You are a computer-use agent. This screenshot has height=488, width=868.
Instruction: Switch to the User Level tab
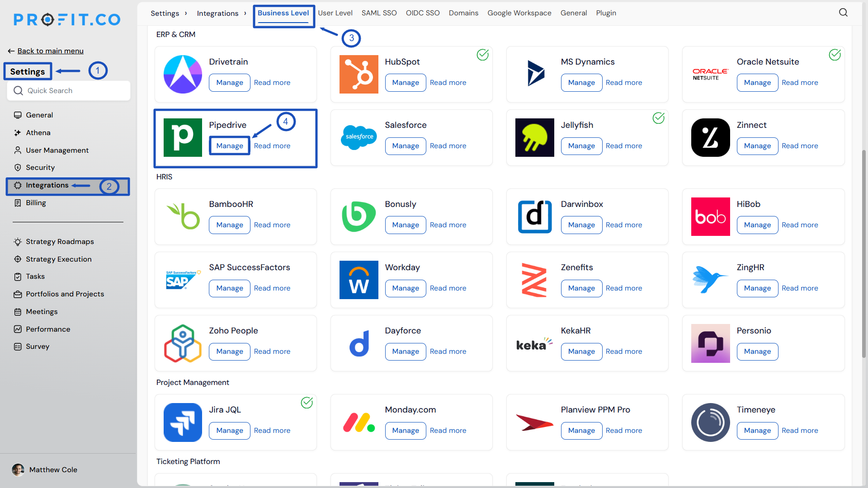(335, 13)
